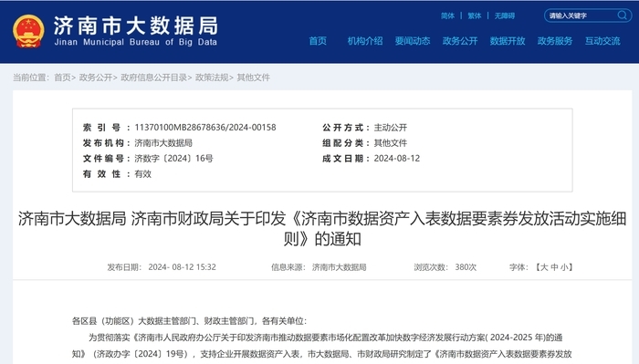Click the article headline title
The width and height of the screenshot is (639, 364).
click(x=322, y=229)
